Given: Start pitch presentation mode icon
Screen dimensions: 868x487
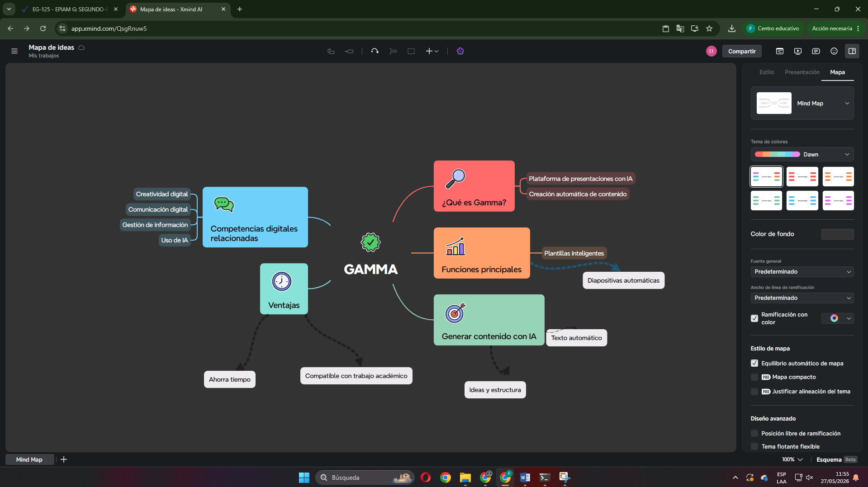Looking at the screenshot, I should click(797, 51).
